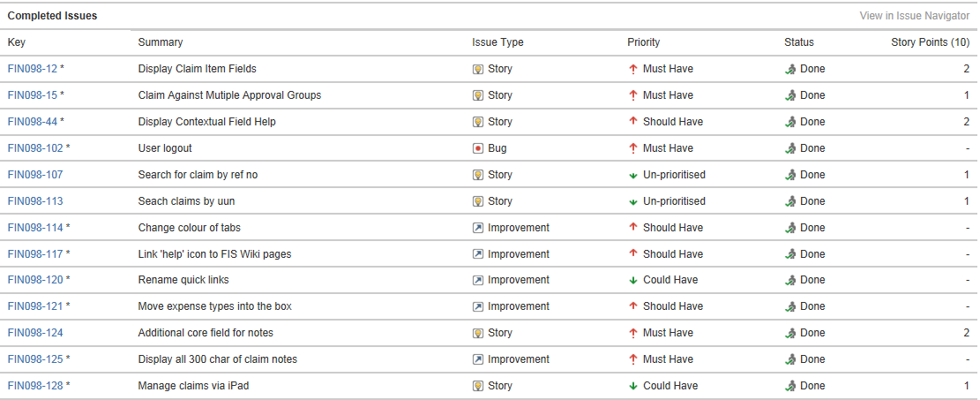Open issue FIN098-128
Image resolution: width=980 pixels, height=400 pixels.
[35, 386]
